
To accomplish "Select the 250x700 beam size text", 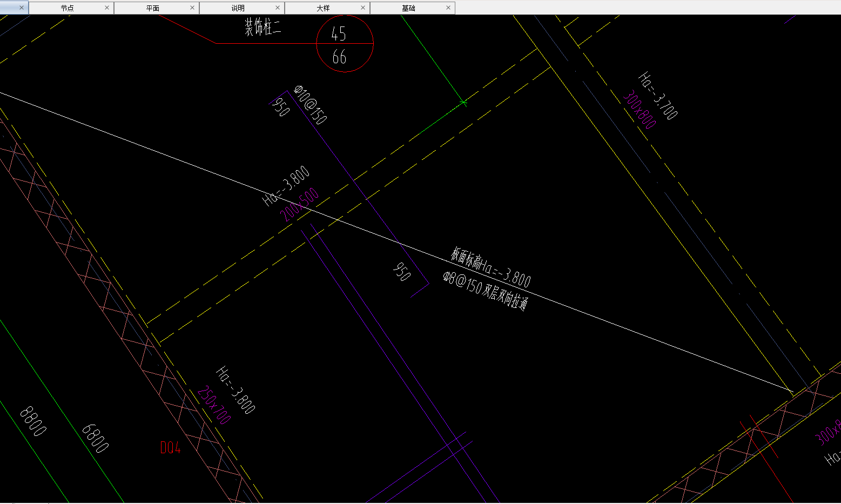I will tap(214, 405).
